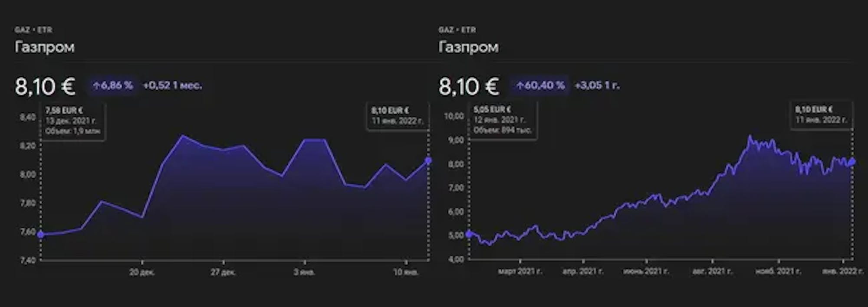Click the 'Объем: 1,9 млн' volume text
Image resolution: width=868 pixels, height=307 pixels.
click(x=73, y=131)
